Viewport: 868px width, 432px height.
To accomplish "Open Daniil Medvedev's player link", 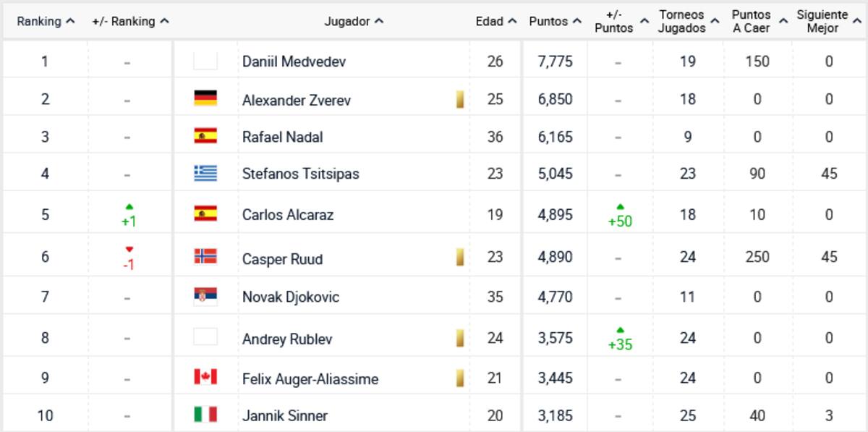I will pyautogui.click(x=294, y=62).
